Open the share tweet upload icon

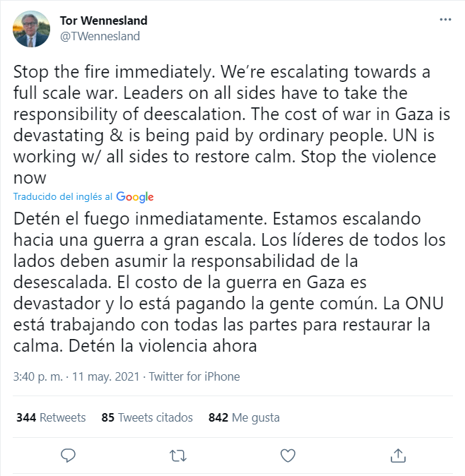(x=398, y=456)
